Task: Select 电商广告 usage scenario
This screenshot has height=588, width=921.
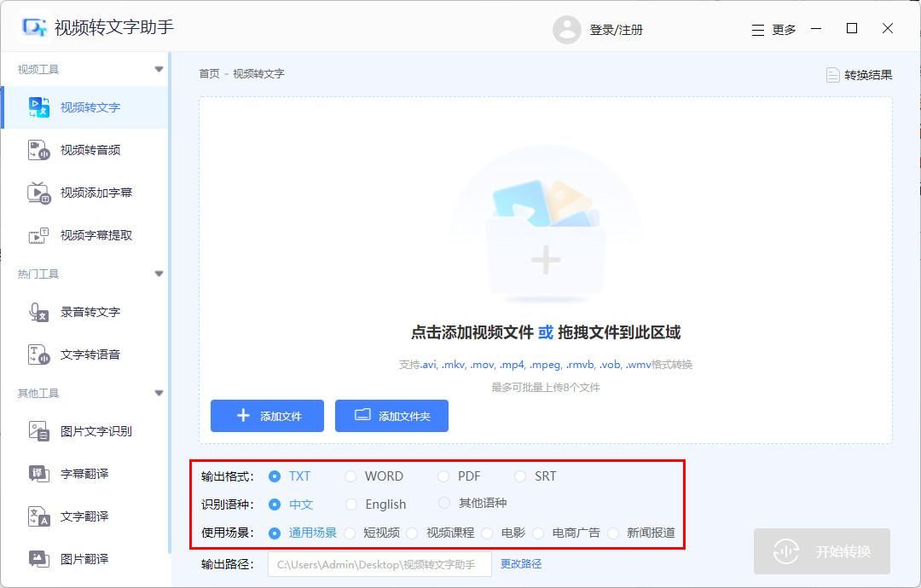Action: (538, 533)
